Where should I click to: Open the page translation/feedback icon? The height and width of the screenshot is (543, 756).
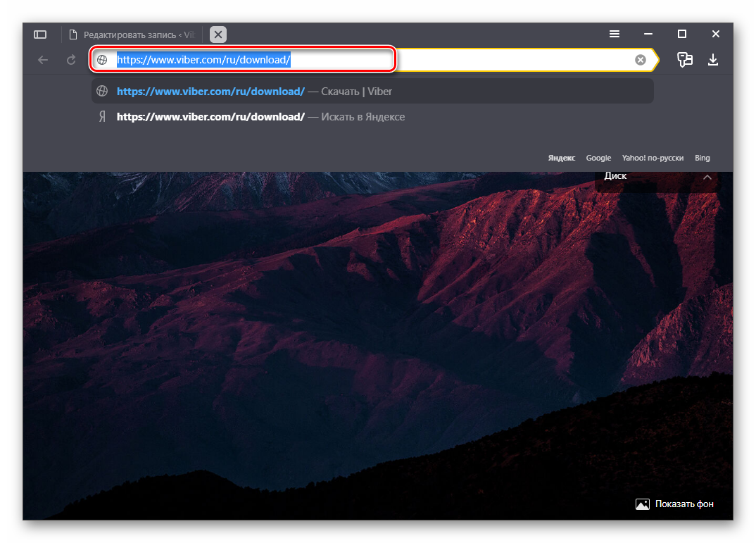tap(685, 60)
